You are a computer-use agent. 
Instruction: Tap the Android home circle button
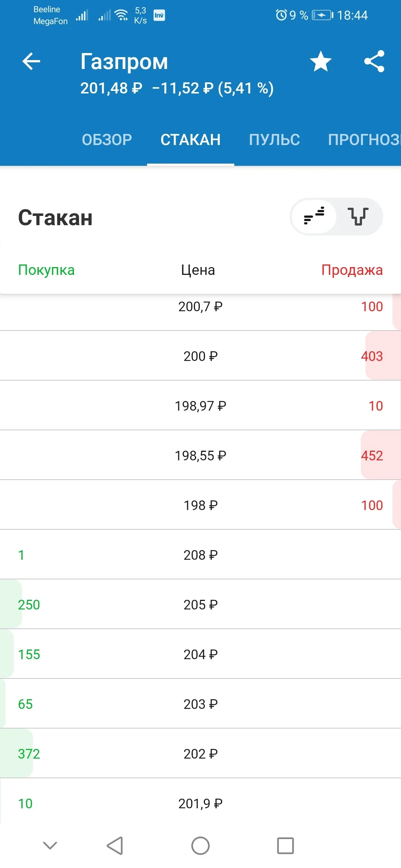click(200, 845)
